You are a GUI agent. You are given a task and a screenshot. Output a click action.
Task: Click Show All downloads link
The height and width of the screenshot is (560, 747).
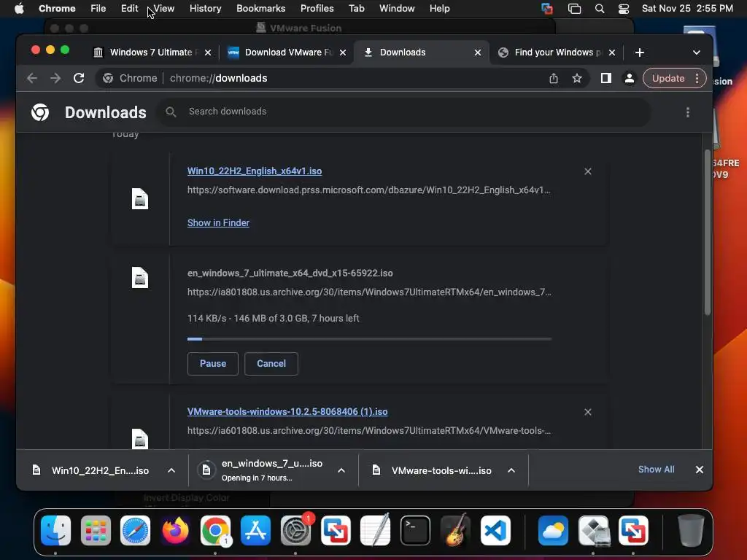point(656,470)
